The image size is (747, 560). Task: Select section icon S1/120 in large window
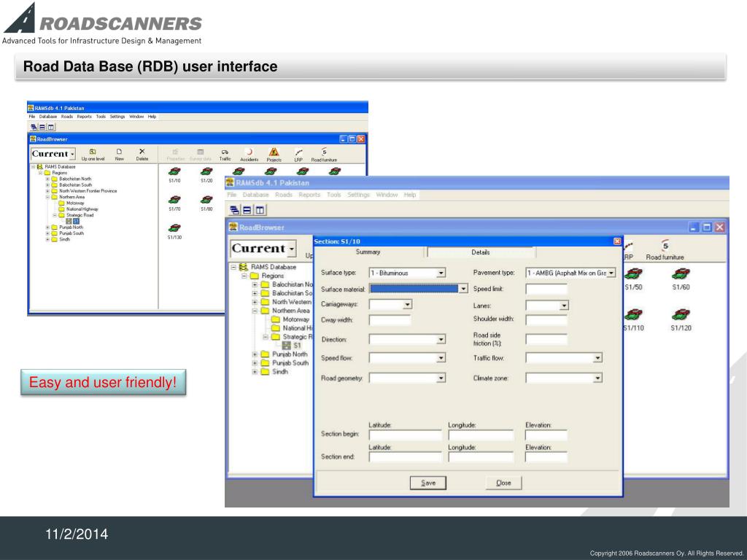(681, 314)
